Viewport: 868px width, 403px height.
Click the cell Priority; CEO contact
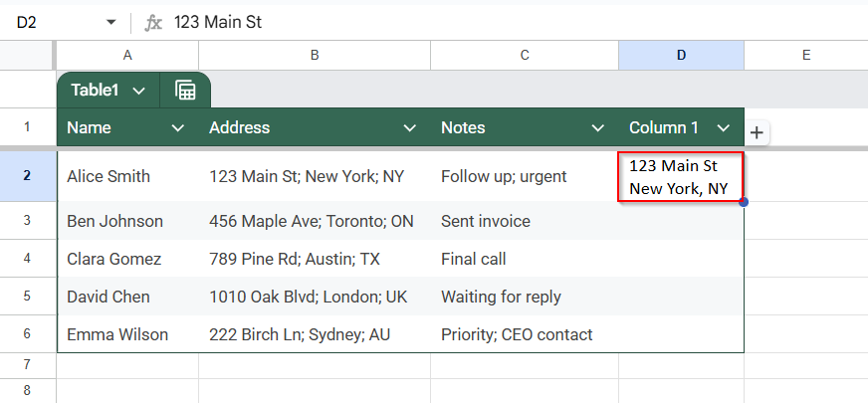pyautogui.click(x=525, y=334)
